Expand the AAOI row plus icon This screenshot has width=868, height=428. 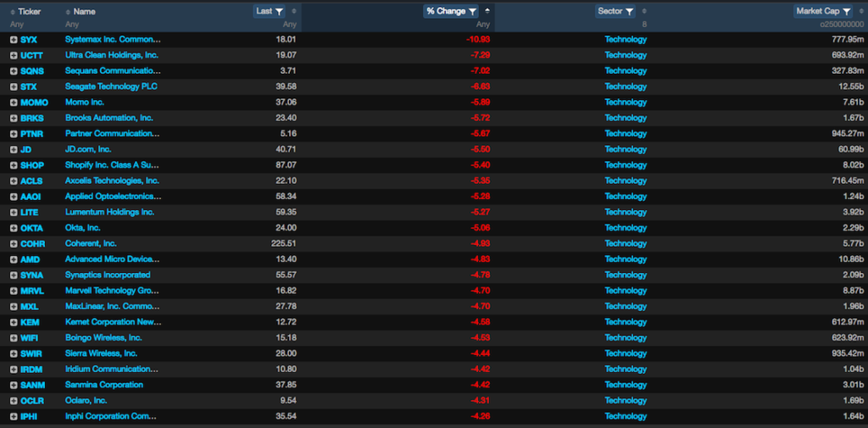pyautogui.click(x=14, y=197)
